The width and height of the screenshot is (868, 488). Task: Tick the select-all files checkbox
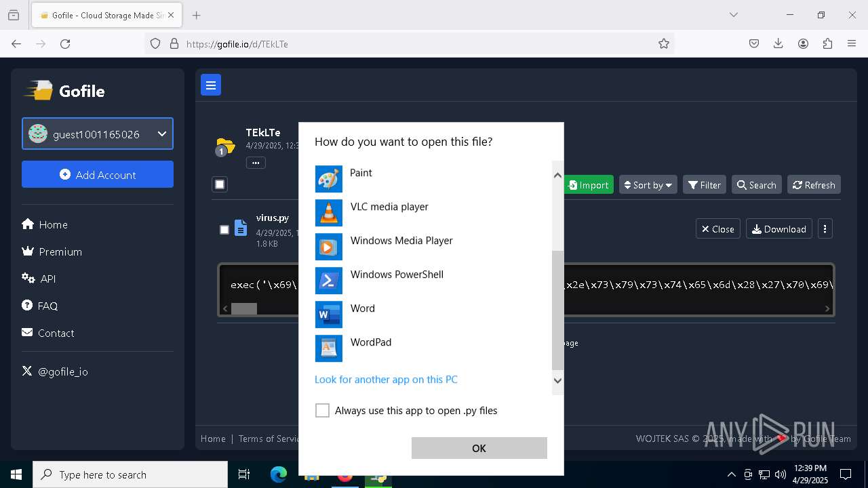220,184
